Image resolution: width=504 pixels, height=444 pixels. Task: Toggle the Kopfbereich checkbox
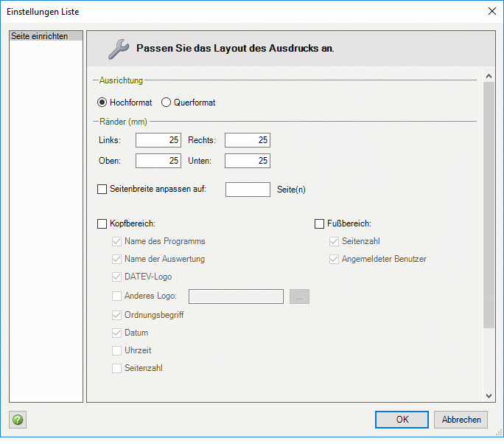(102, 223)
